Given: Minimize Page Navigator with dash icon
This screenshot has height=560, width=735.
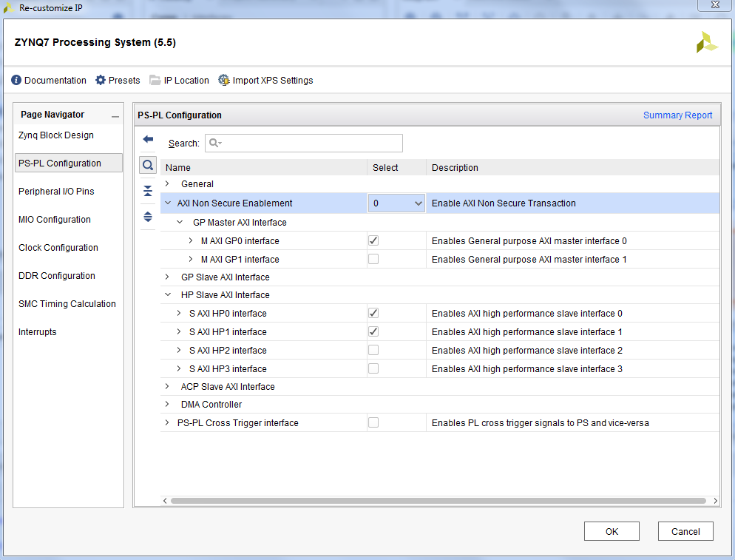Looking at the screenshot, I should (115, 116).
